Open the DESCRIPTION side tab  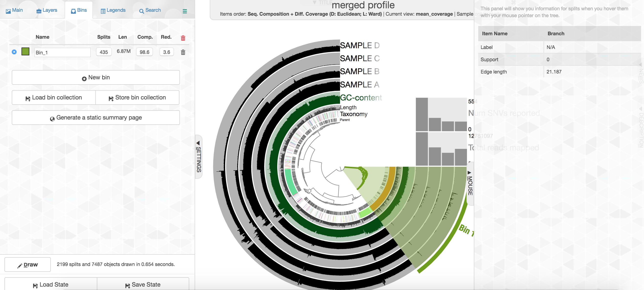pos(641,127)
